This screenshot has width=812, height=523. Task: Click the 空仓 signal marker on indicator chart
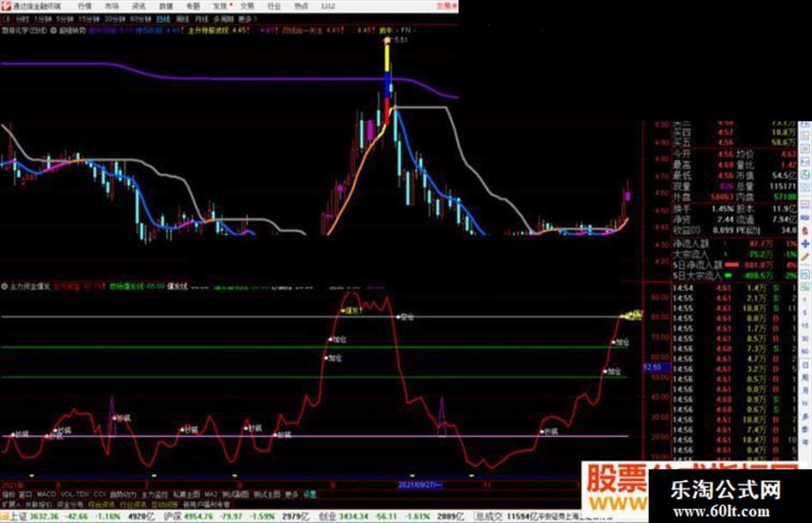pyautogui.click(x=406, y=317)
